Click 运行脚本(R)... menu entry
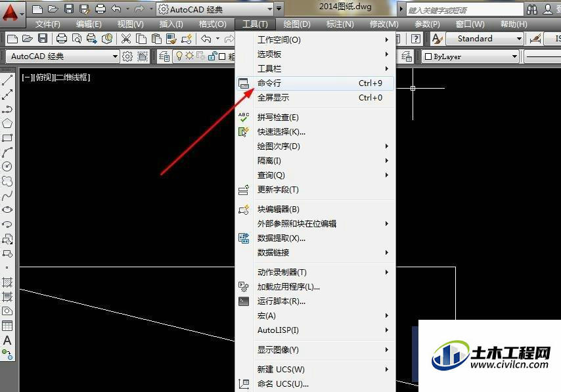The width and height of the screenshot is (561, 392). (315, 301)
